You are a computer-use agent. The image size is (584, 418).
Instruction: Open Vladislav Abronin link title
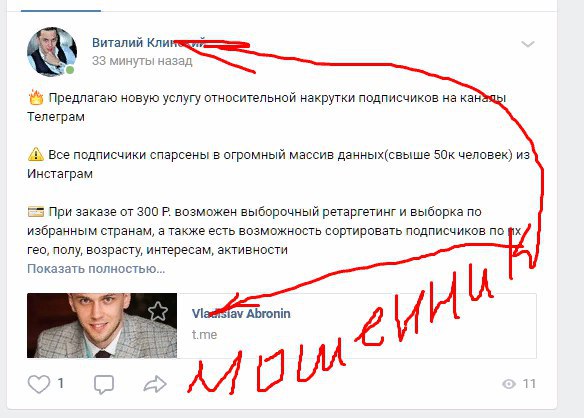coord(241,314)
